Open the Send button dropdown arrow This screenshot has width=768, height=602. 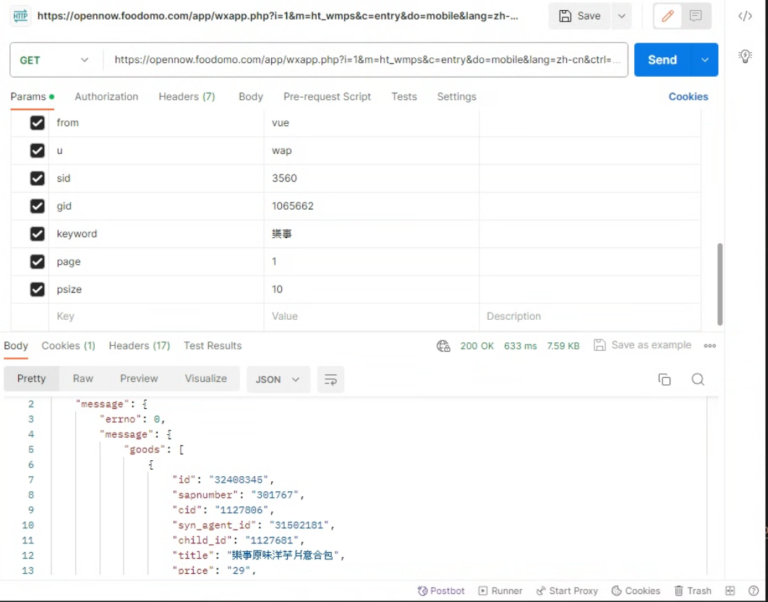(707, 60)
